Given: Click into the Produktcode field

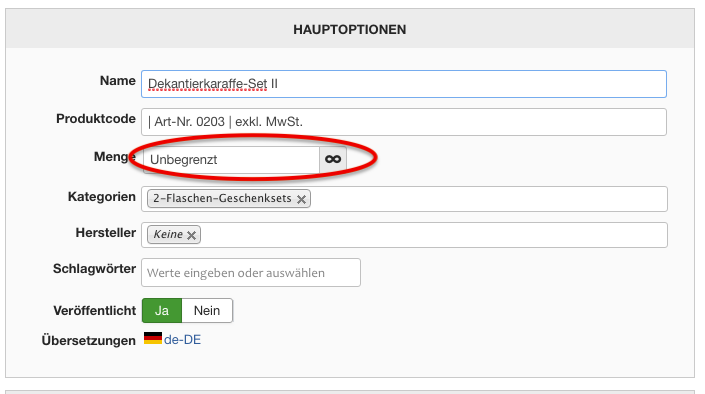Looking at the screenshot, I should coord(404,122).
